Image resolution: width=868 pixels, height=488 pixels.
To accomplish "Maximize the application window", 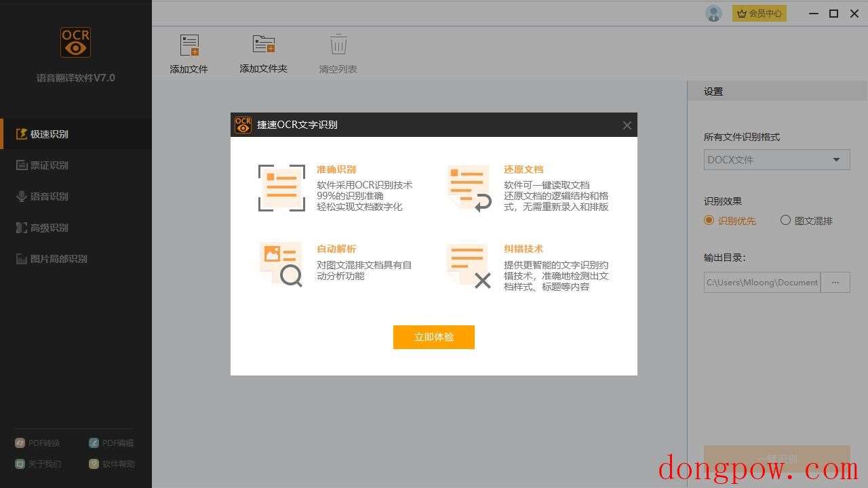I will [x=834, y=14].
